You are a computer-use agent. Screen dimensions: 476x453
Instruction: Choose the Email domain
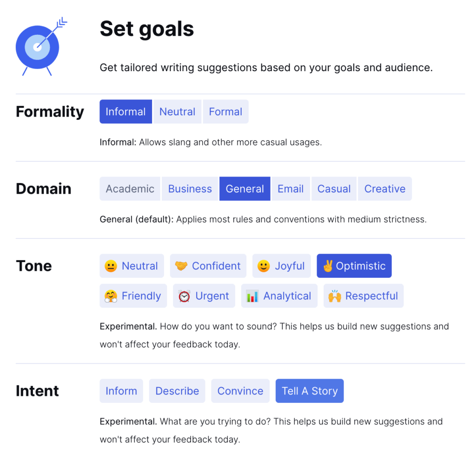click(x=291, y=189)
